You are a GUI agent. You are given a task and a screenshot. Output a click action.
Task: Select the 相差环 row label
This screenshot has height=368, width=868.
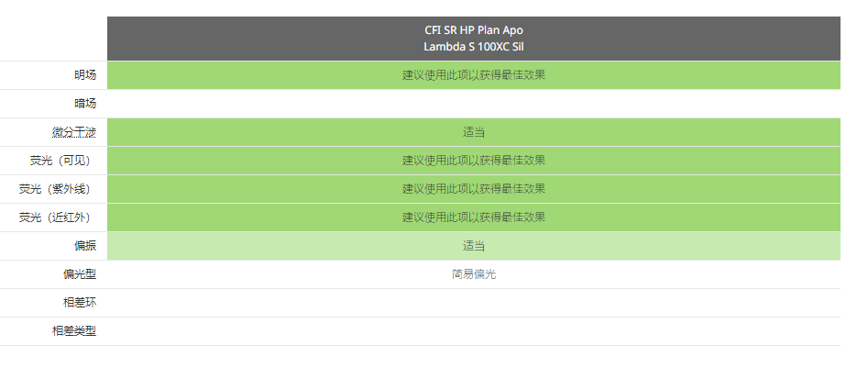click(x=80, y=303)
